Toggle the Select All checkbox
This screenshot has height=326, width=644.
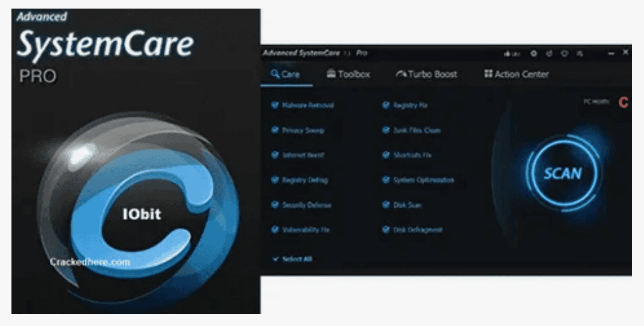275,259
